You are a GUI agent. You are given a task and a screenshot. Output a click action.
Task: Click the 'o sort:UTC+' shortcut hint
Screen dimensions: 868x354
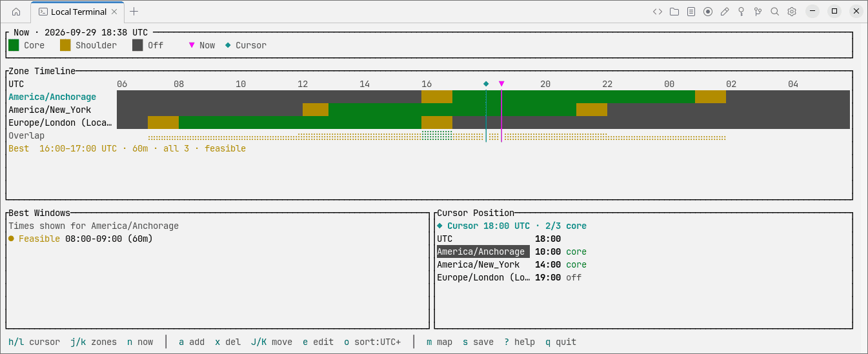click(372, 342)
